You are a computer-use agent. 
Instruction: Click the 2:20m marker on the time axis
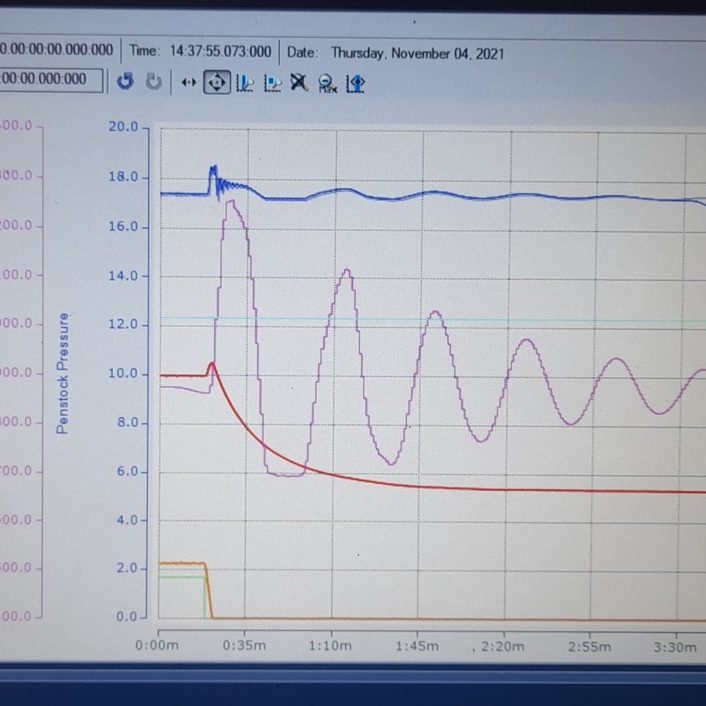pos(502,647)
